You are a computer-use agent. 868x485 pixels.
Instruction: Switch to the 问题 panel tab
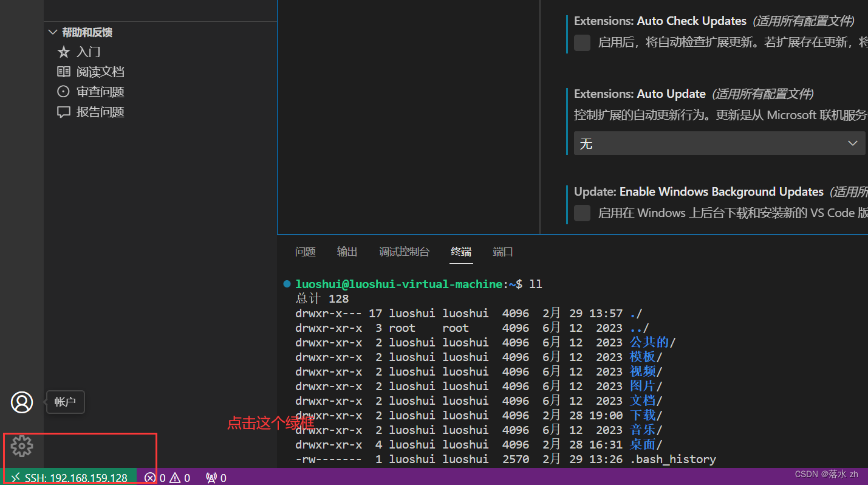click(306, 252)
